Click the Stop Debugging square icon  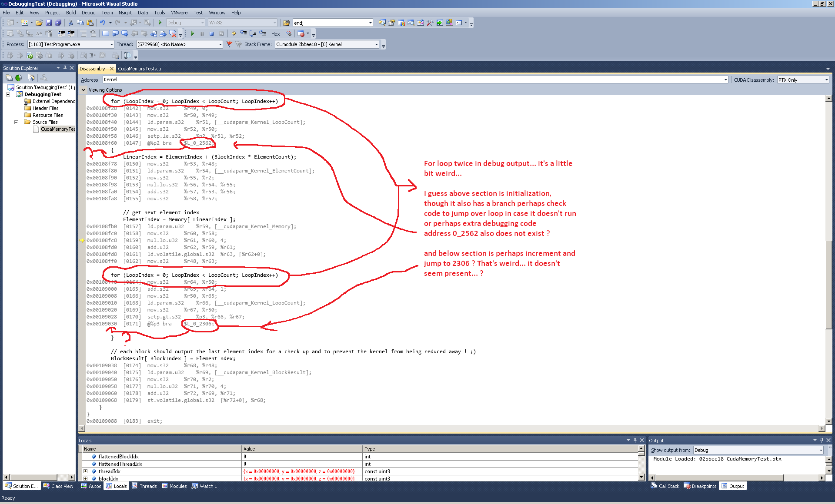pyautogui.click(x=212, y=33)
